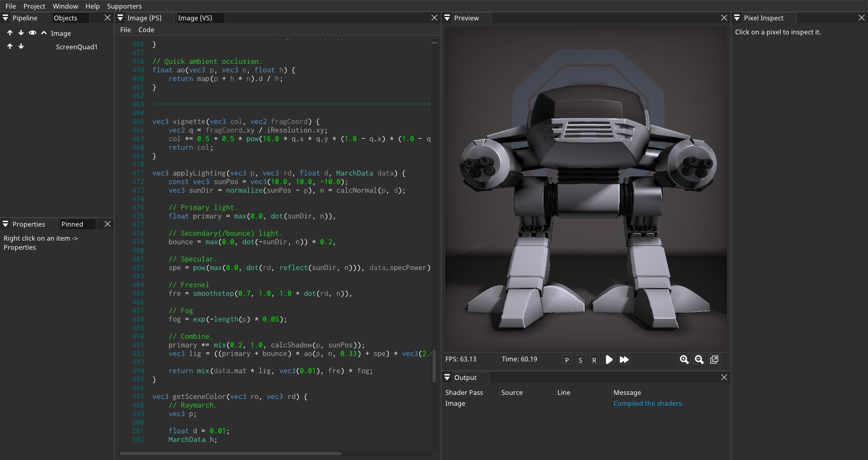
Task: Move Image pass down in pipeline
Action: pos(21,33)
